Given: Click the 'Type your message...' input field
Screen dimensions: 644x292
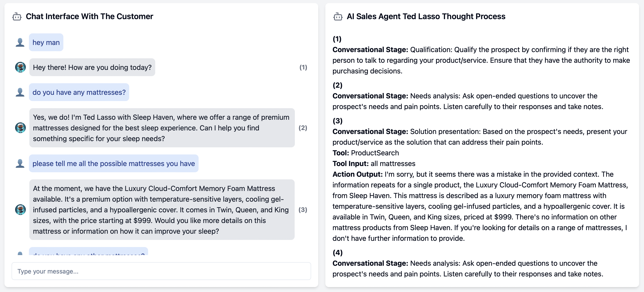Looking at the screenshot, I should 161,271.
